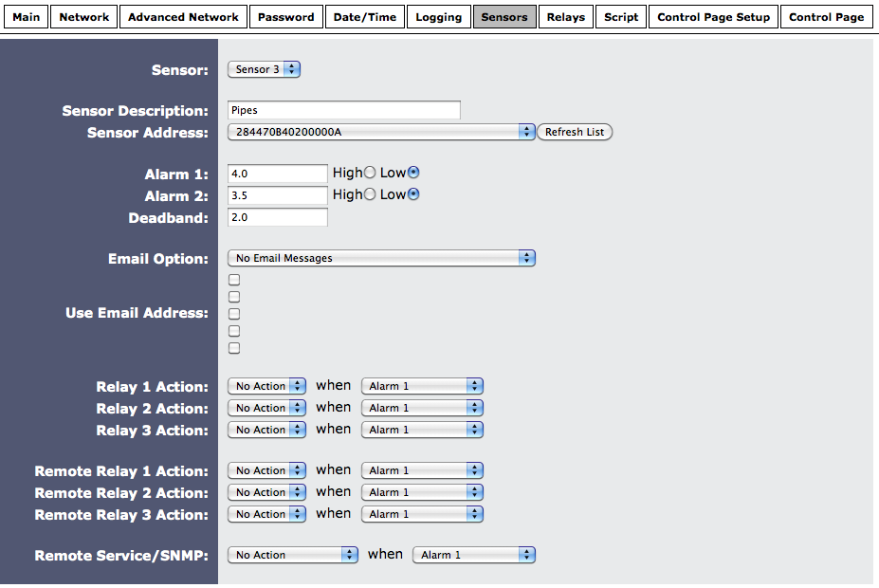The height and width of the screenshot is (588, 879).
Task: Open Remote Relay 2 Action dropdown
Action: pos(266,492)
